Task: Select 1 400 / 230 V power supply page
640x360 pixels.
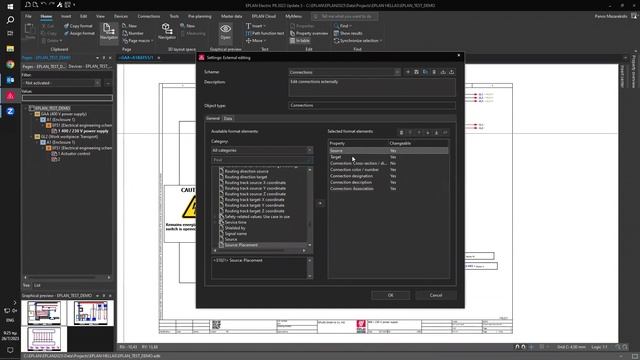Action: click(x=83, y=131)
